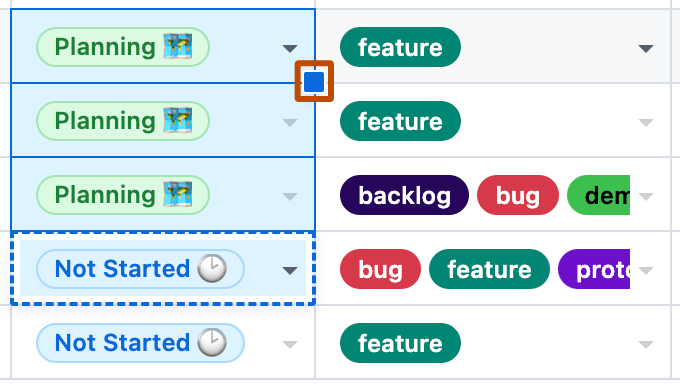Click red bug label next to backlog
Image resolution: width=680 pixels, height=386 pixels.
(518, 195)
